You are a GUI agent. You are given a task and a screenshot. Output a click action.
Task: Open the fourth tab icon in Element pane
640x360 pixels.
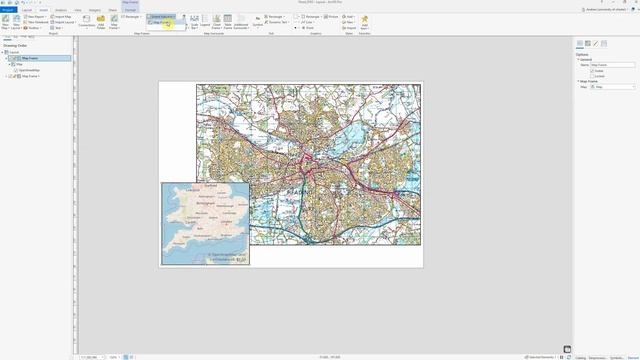(x=604, y=44)
